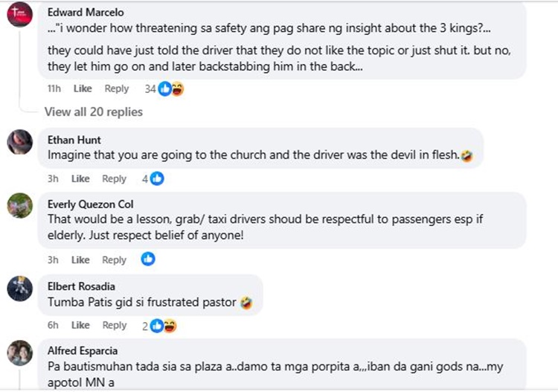The width and height of the screenshot is (558, 392).
Task: Click the Ethan Hunt name link
Action: 74,140
